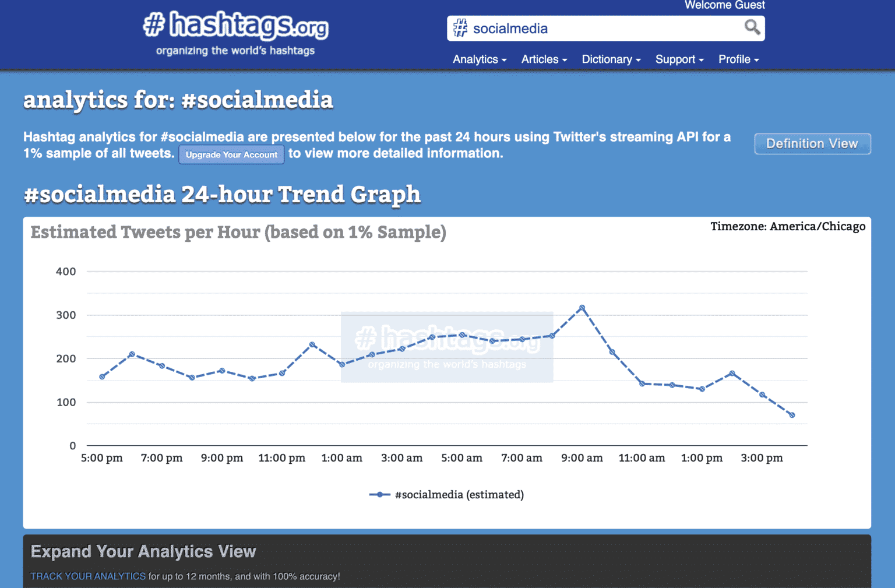Click the search magnifier icon
This screenshot has height=588, width=895.
(752, 27)
